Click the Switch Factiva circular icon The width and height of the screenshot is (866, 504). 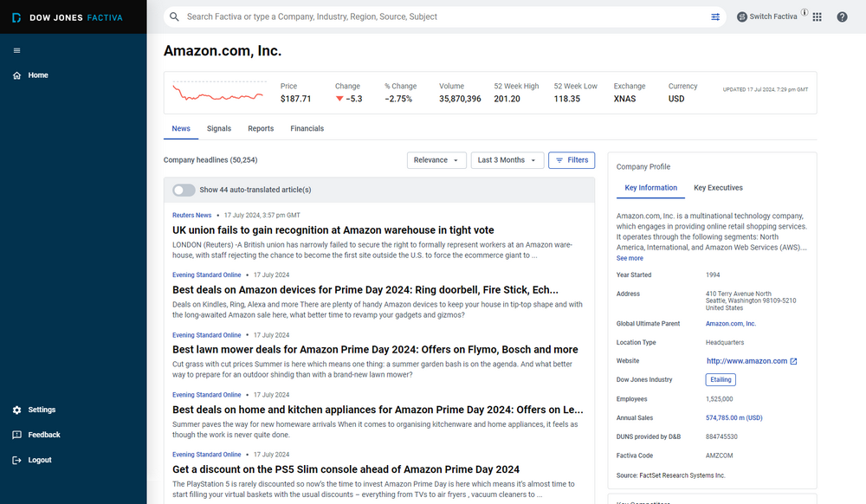pyautogui.click(x=742, y=16)
